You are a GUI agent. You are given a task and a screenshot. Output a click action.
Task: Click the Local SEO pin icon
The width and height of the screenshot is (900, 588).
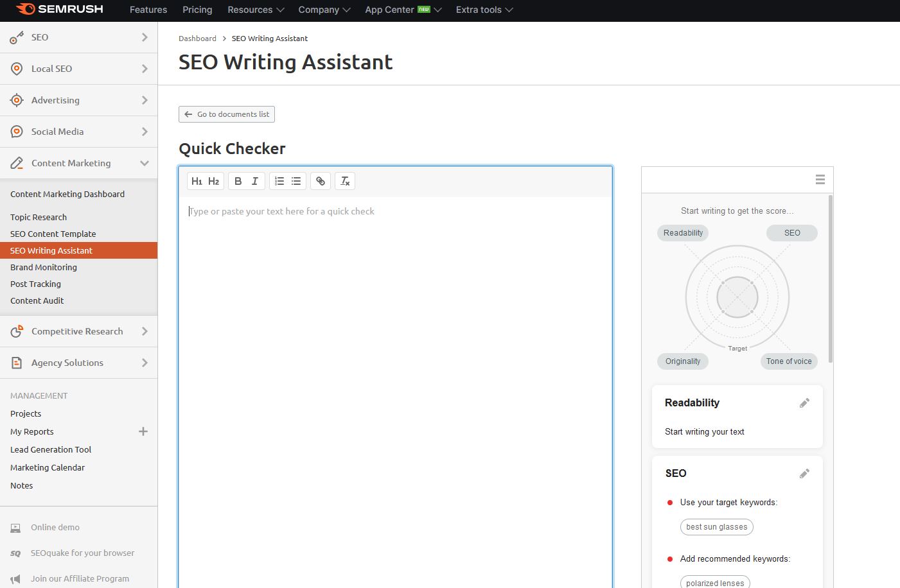tap(17, 69)
